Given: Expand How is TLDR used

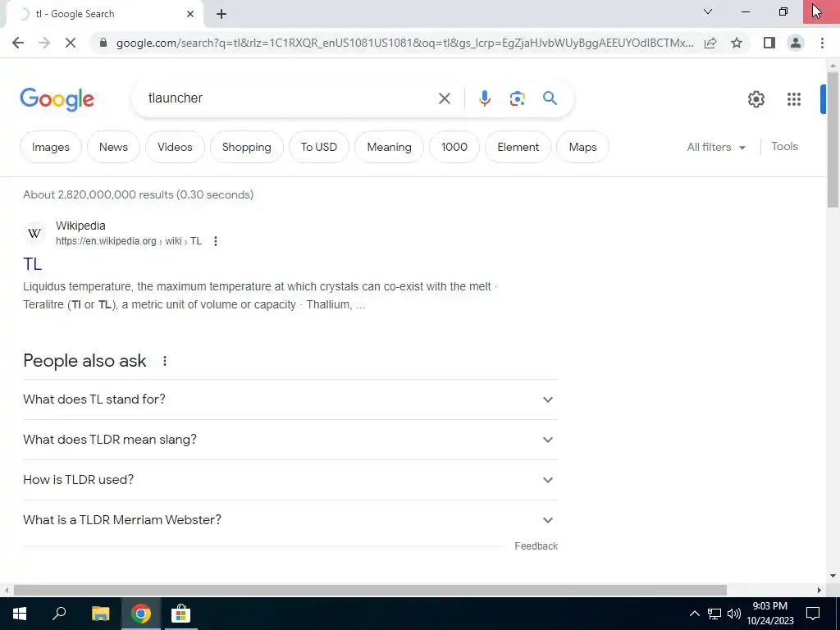Looking at the screenshot, I should click(290, 480).
